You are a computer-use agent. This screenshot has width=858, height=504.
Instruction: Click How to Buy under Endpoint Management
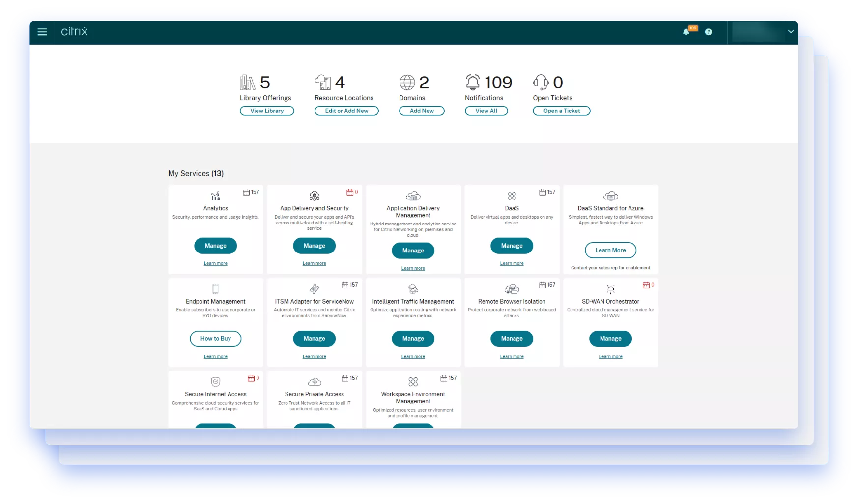pyautogui.click(x=216, y=339)
